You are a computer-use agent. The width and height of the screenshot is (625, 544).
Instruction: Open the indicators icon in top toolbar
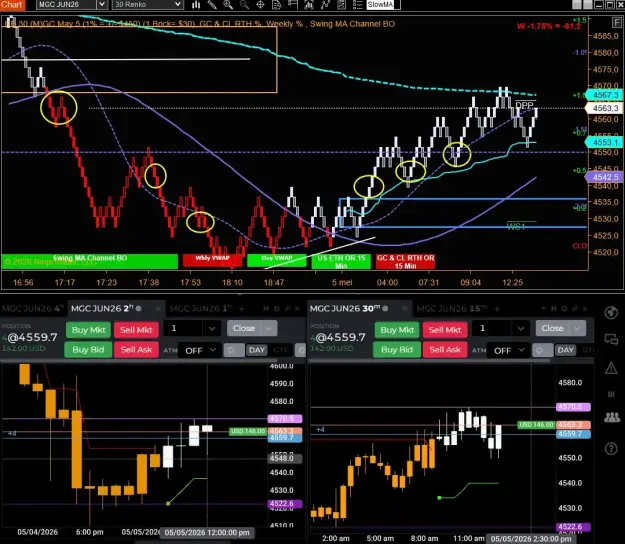[325, 5]
